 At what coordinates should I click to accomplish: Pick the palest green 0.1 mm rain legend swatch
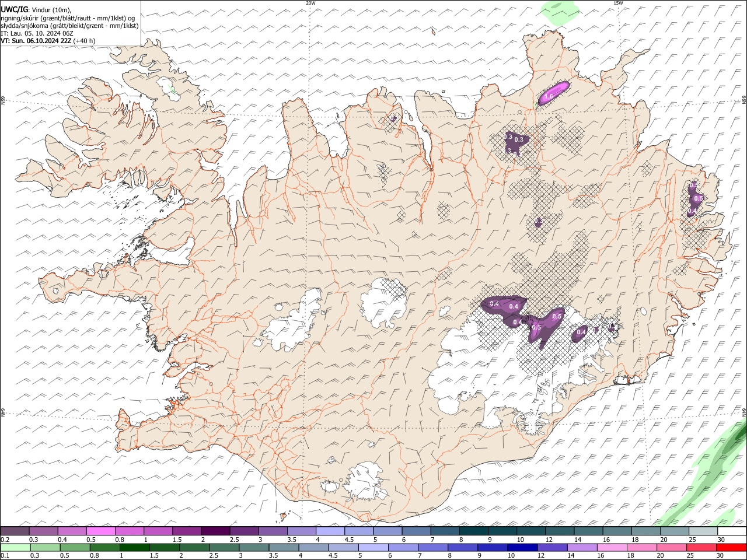point(15,547)
